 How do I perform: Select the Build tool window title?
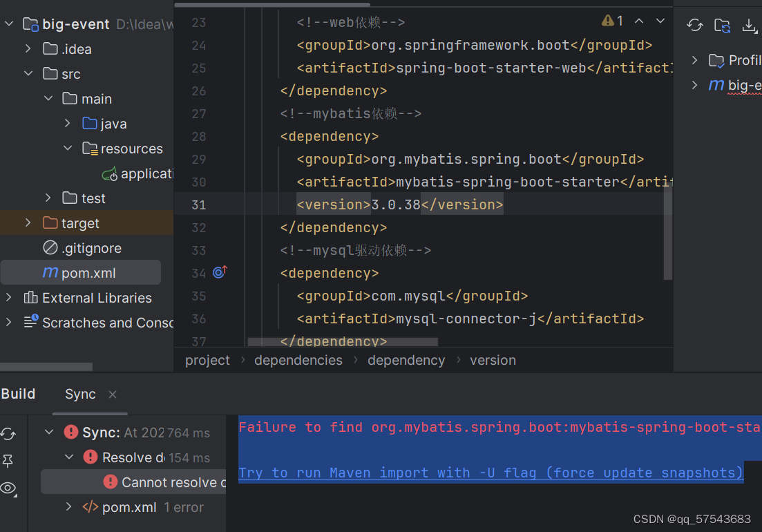(18, 394)
